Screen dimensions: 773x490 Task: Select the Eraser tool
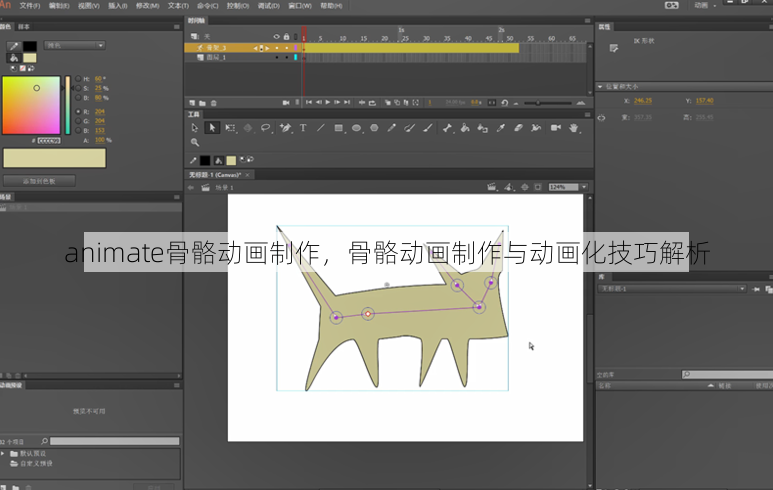pos(518,128)
